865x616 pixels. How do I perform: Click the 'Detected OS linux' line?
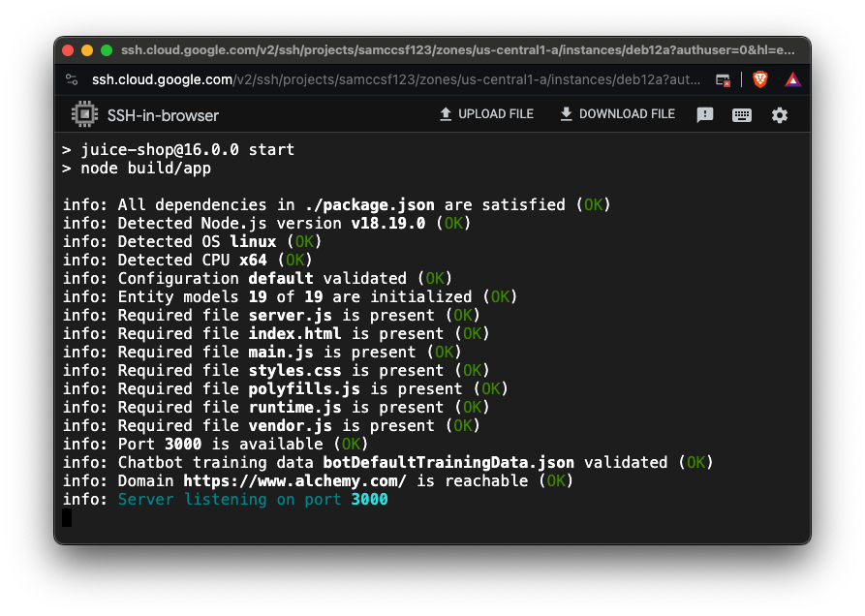click(x=192, y=241)
